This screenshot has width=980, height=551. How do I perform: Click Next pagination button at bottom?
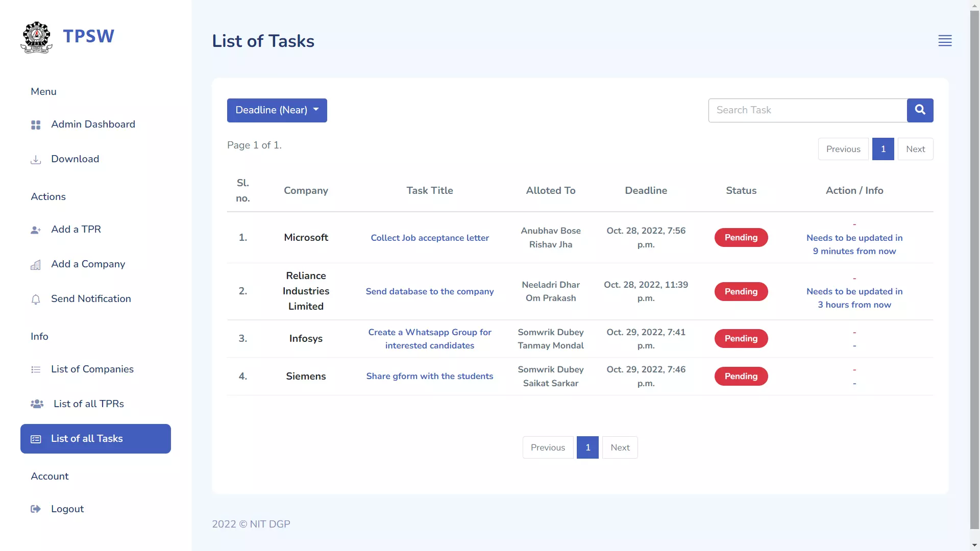[621, 447]
